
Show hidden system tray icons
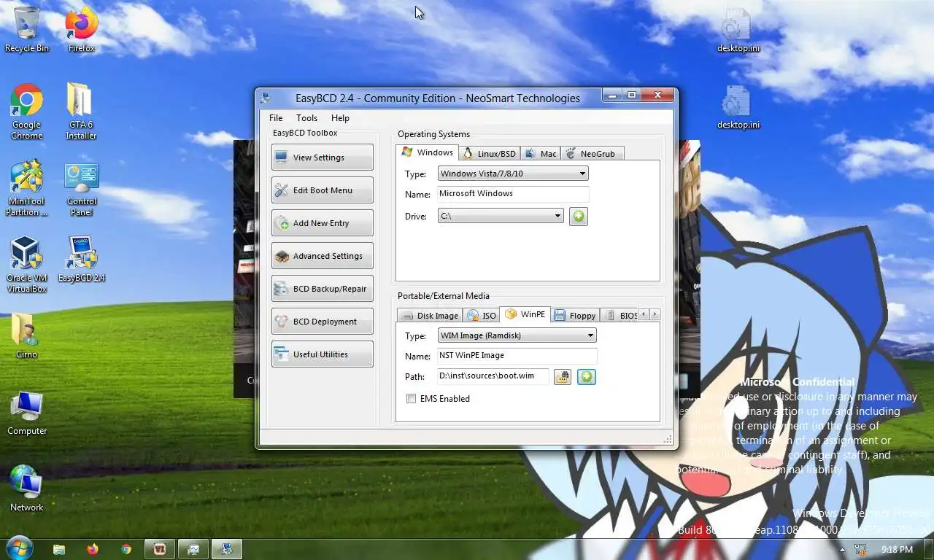843,550
